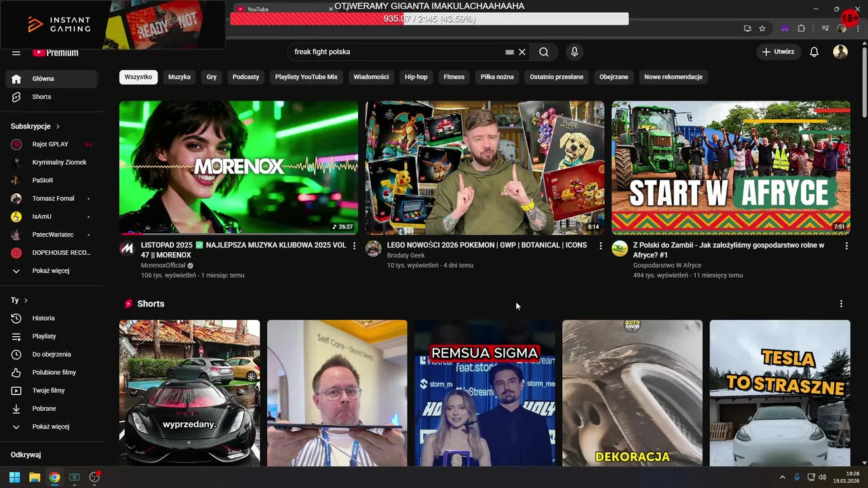868x488 pixels.
Task: Clear the search box with the X
Action: 522,52
